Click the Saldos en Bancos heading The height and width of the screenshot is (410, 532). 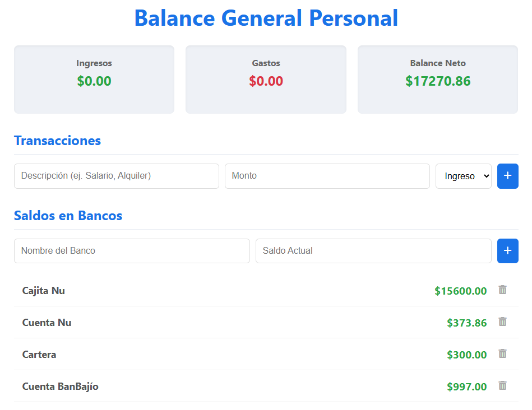(x=68, y=216)
